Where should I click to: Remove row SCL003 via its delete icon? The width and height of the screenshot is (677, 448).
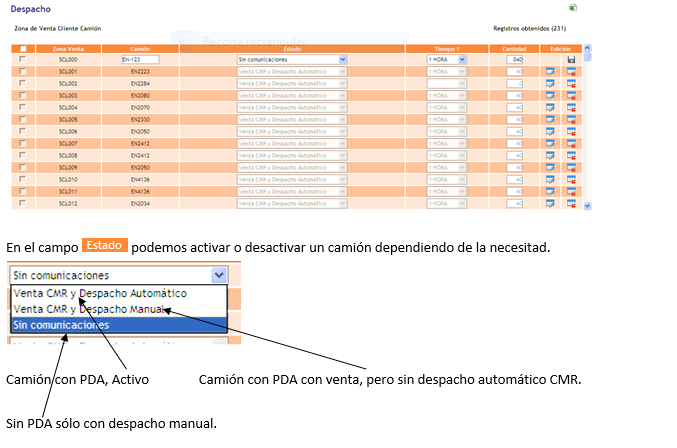click(571, 95)
